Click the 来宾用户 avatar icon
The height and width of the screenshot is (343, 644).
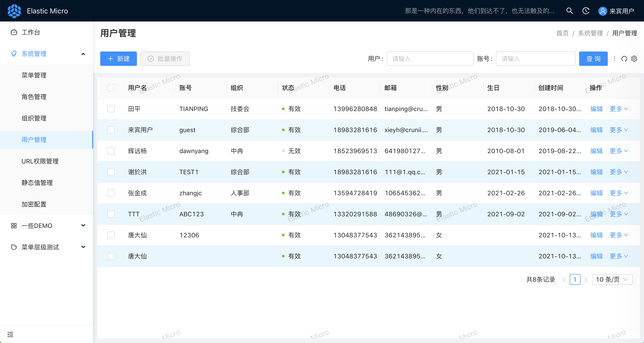(x=603, y=11)
